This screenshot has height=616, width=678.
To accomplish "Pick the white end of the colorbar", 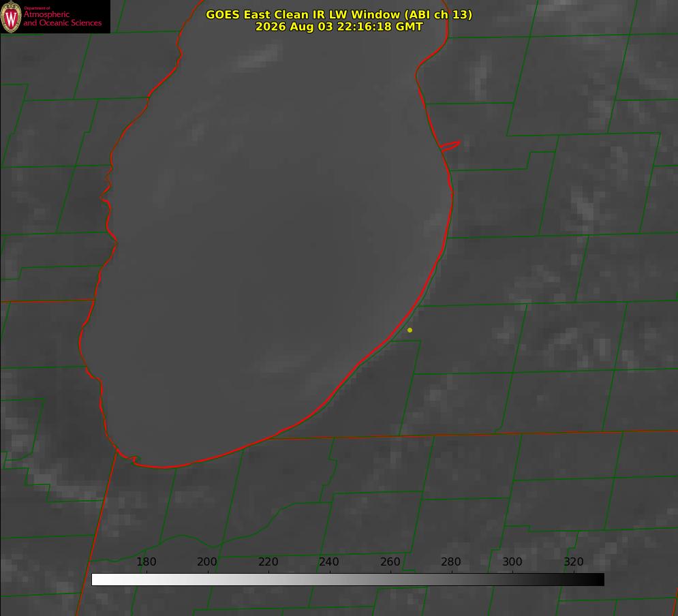I will 96,580.
